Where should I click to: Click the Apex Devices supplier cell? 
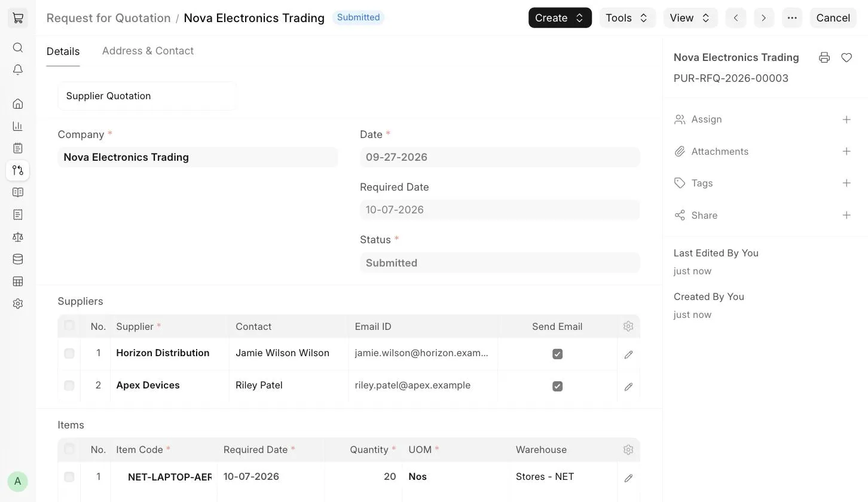(170, 385)
